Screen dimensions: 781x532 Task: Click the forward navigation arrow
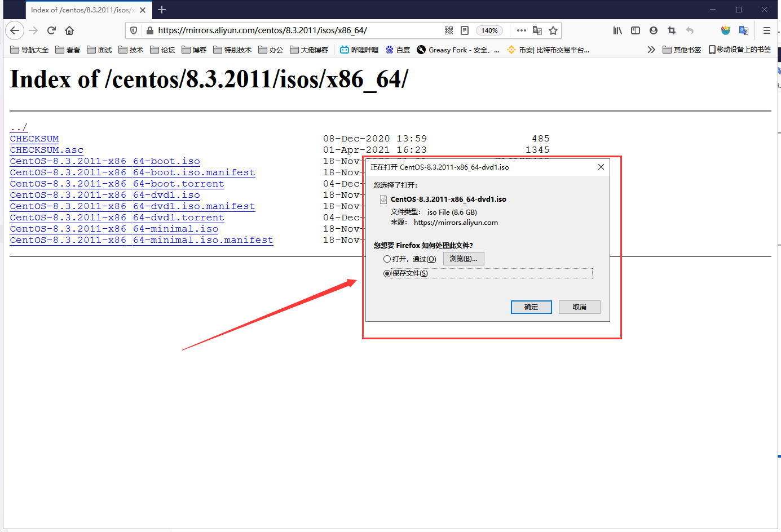point(33,30)
